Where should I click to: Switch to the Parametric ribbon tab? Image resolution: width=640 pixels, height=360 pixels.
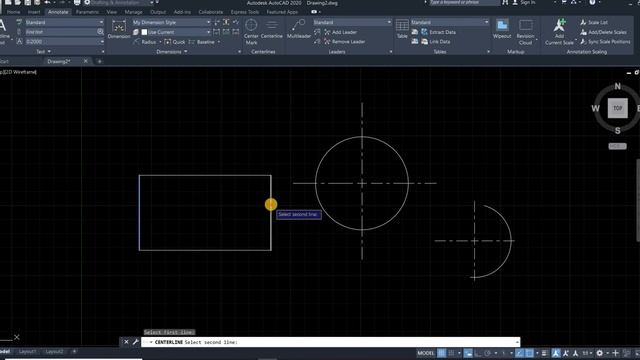pos(87,12)
